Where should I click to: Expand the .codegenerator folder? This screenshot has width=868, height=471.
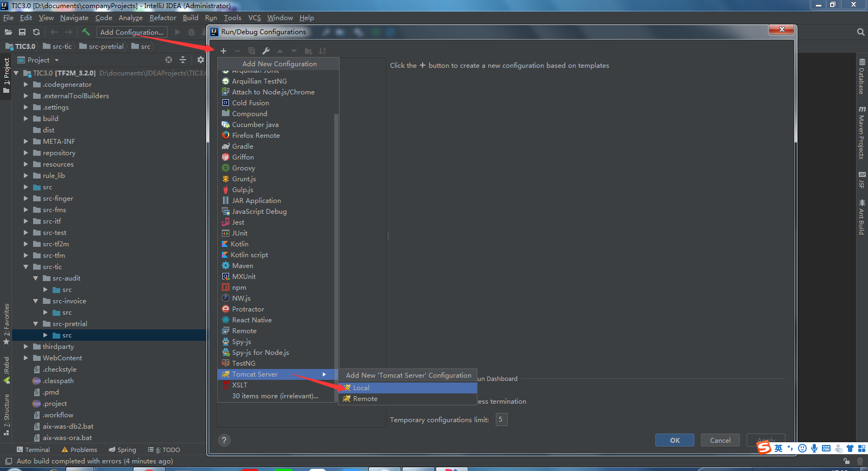click(25, 85)
